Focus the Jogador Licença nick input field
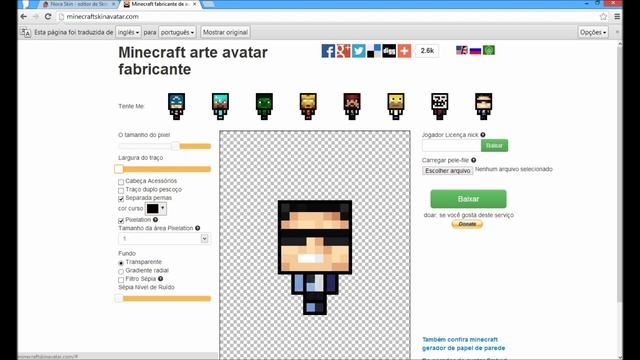Viewport: 640px width, 360px height. tap(451, 145)
